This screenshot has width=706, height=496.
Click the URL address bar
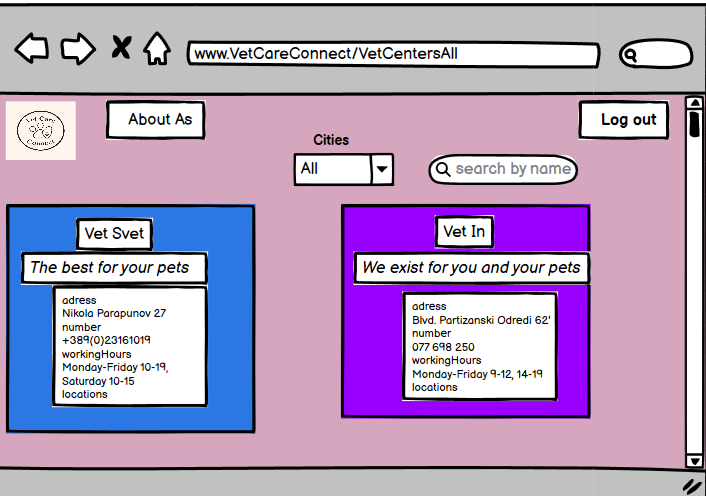[392, 54]
